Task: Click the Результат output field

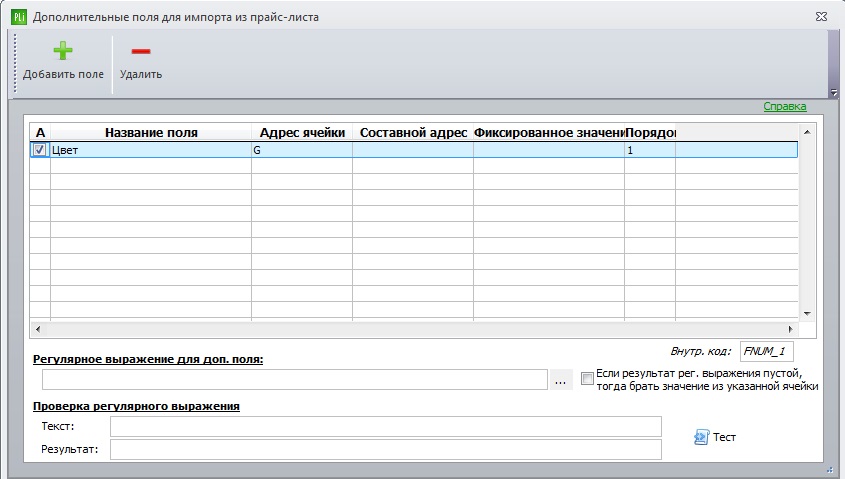Action: 386,449
